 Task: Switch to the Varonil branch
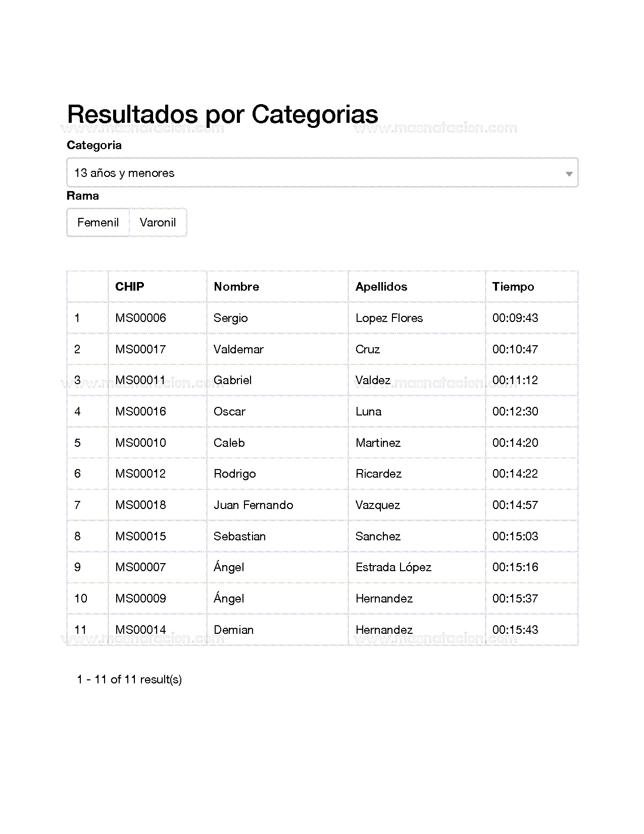158,222
